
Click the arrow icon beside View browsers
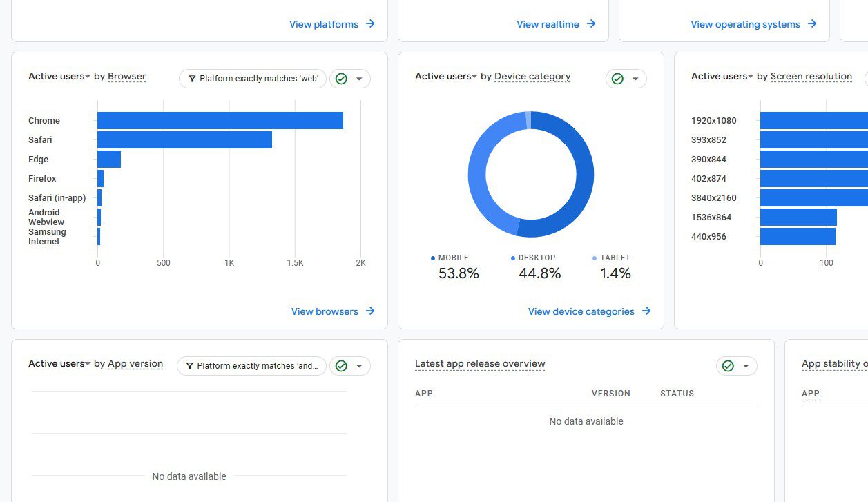(370, 311)
